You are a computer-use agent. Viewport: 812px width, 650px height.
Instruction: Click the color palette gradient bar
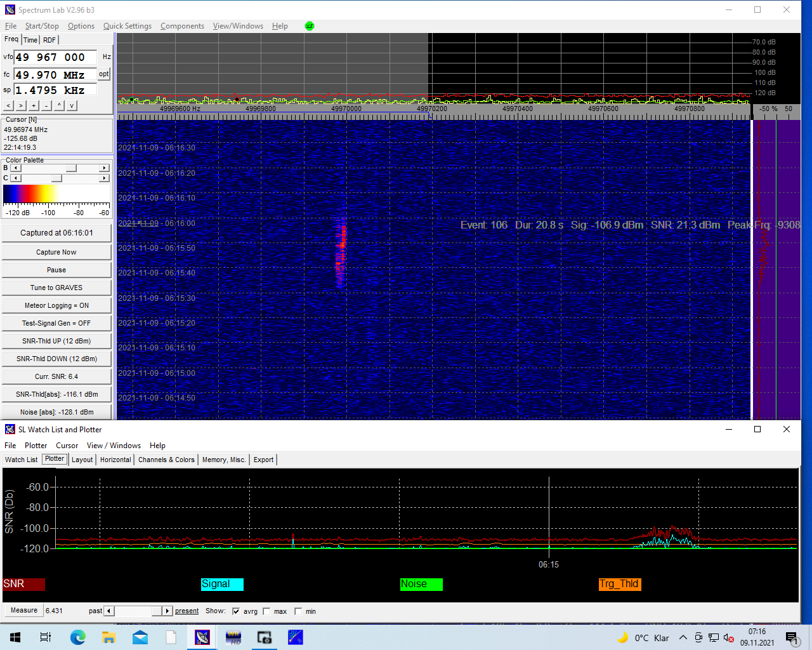(56, 194)
